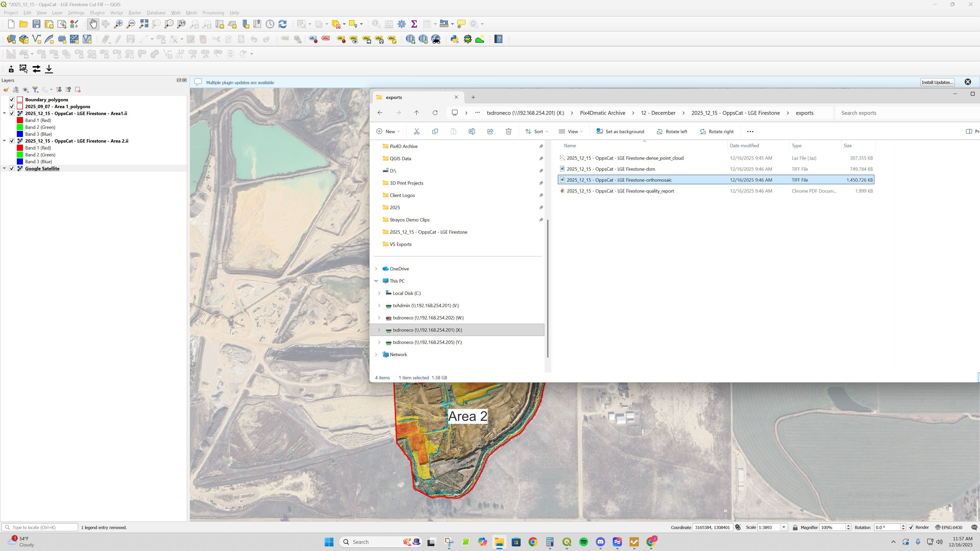Click the swap arrows plugin icon
Viewport: 980px width, 551px height.
(36, 69)
